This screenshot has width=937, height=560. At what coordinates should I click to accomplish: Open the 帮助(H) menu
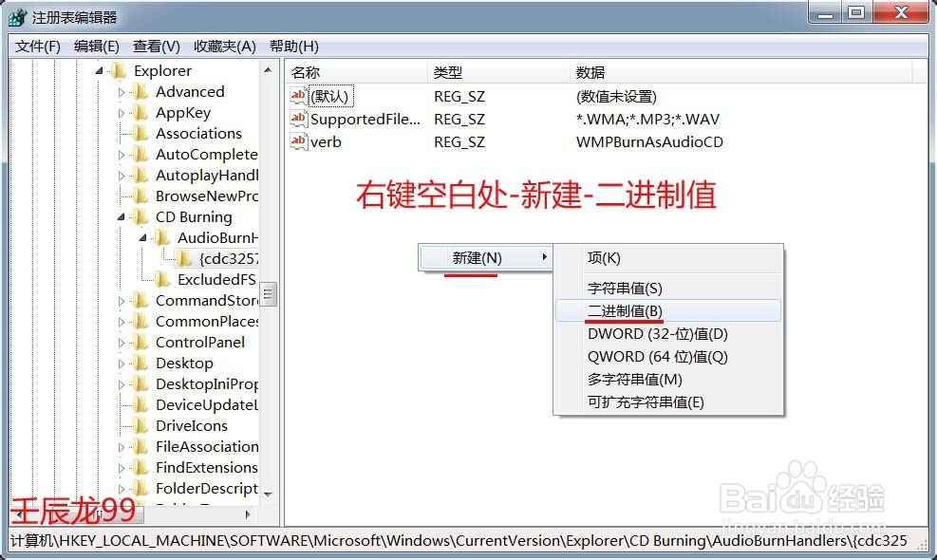(x=294, y=46)
